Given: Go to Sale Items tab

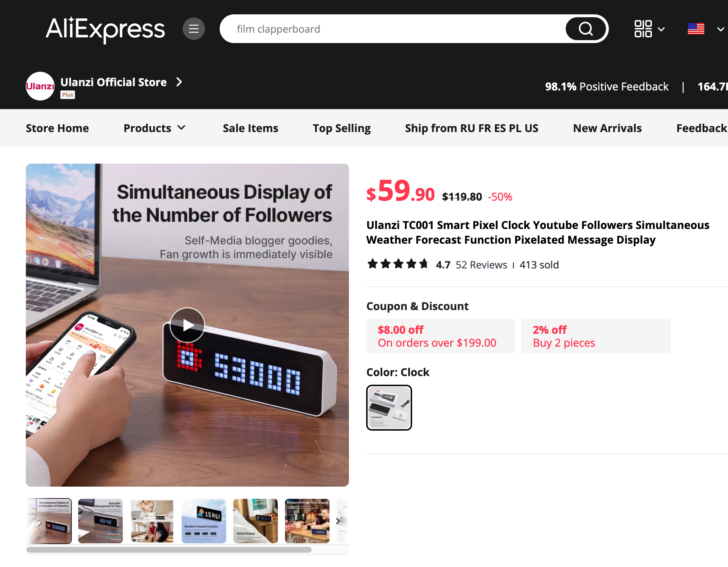Looking at the screenshot, I should pyautogui.click(x=250, y=128).
